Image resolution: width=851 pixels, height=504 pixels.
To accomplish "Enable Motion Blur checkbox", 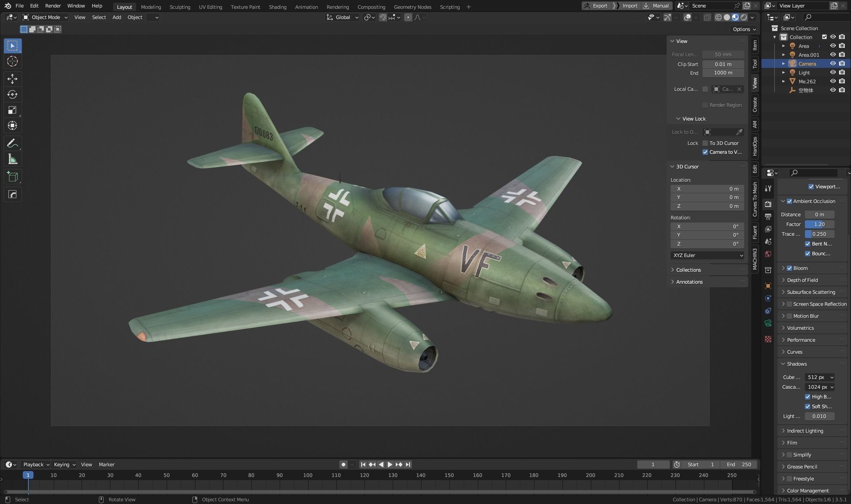I will (x=789, y=316).
